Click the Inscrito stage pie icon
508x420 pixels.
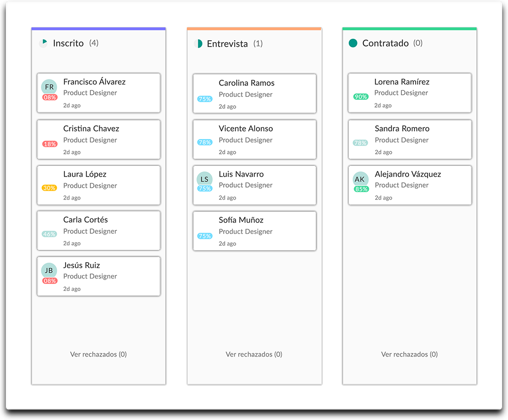[x=44, y=43]
